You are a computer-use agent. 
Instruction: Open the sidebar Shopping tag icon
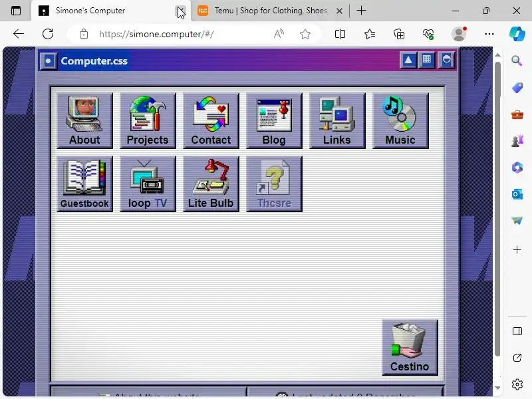(x=517, y=88)
